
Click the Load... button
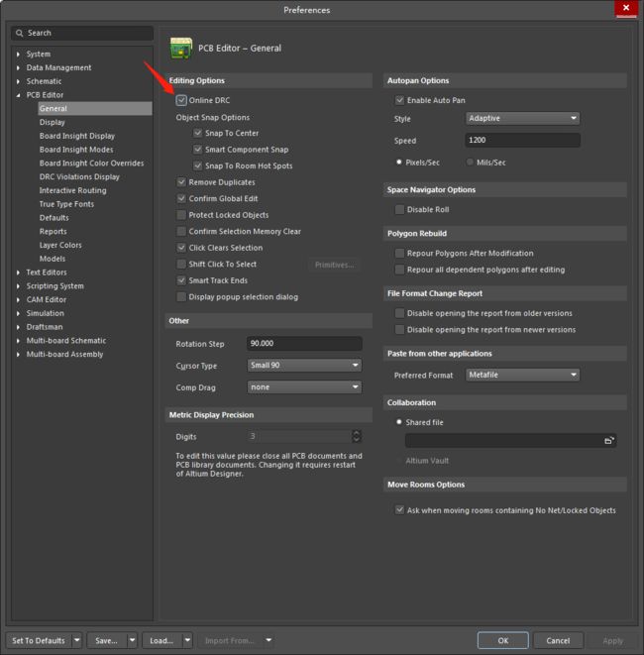tap(162, 640)
